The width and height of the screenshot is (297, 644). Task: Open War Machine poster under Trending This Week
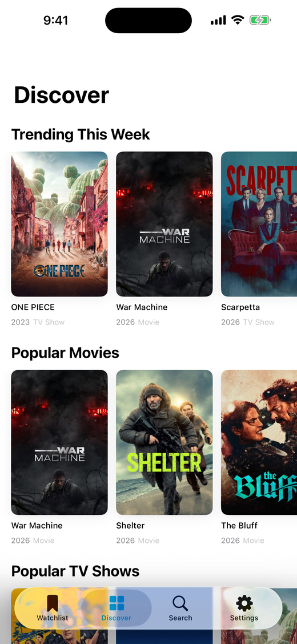click(x=164, y=224)
